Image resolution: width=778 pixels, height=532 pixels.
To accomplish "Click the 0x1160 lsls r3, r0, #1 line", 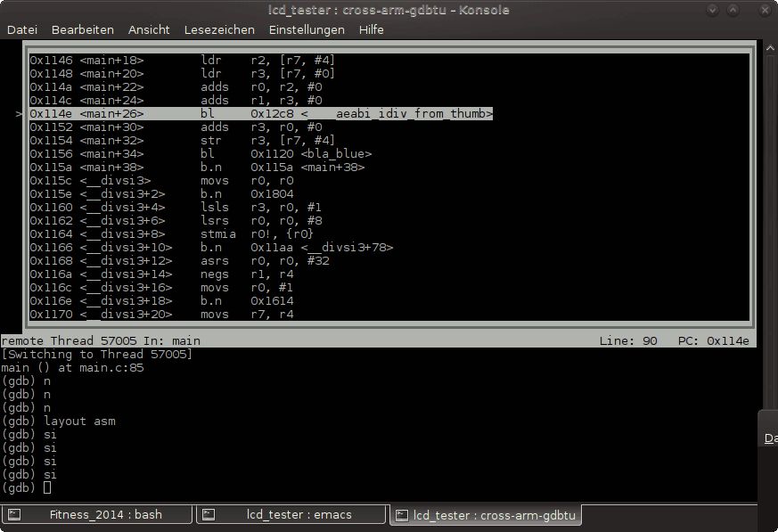I will (x=176, y=208).
